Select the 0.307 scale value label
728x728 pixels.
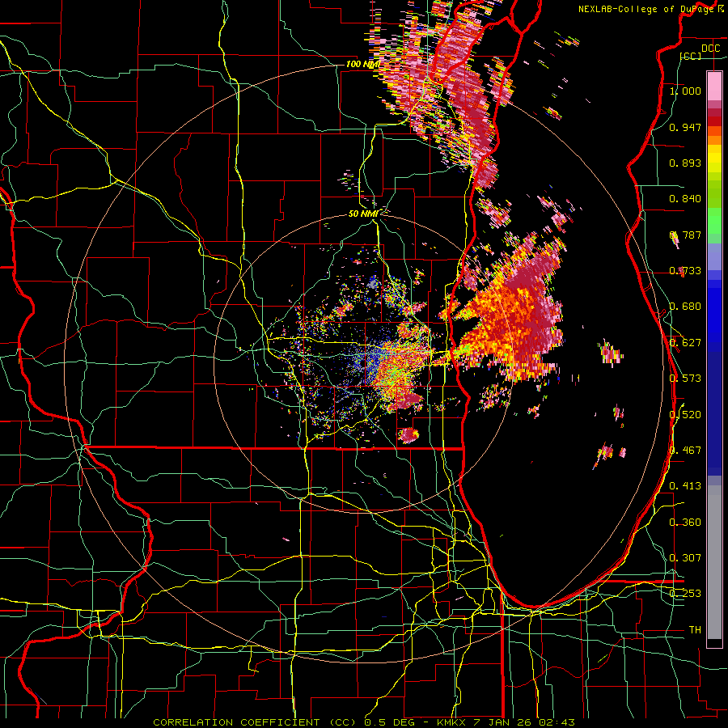pos(685,558)
